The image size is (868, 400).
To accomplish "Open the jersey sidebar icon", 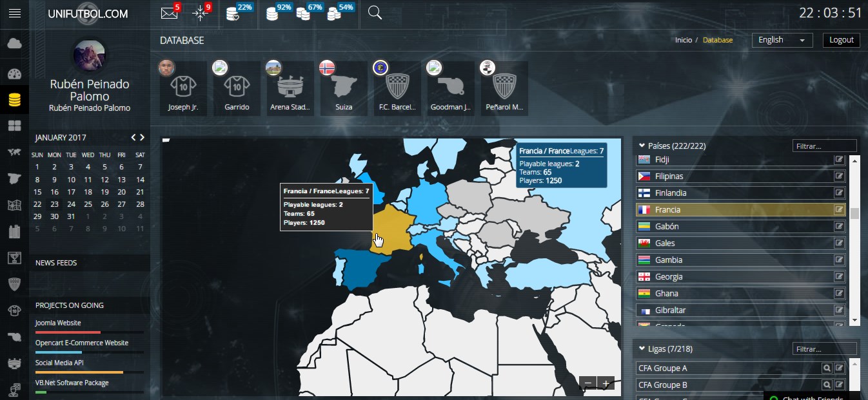I will coord(14,311).
